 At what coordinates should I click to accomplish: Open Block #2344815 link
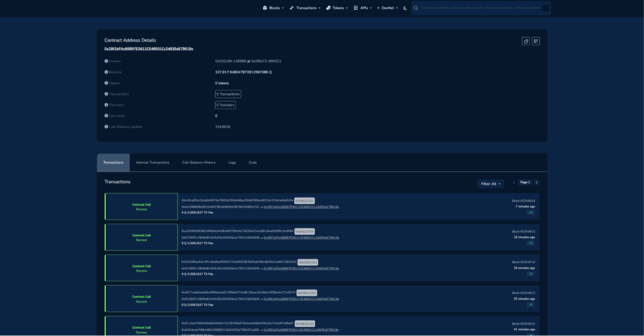click(523, 232)
